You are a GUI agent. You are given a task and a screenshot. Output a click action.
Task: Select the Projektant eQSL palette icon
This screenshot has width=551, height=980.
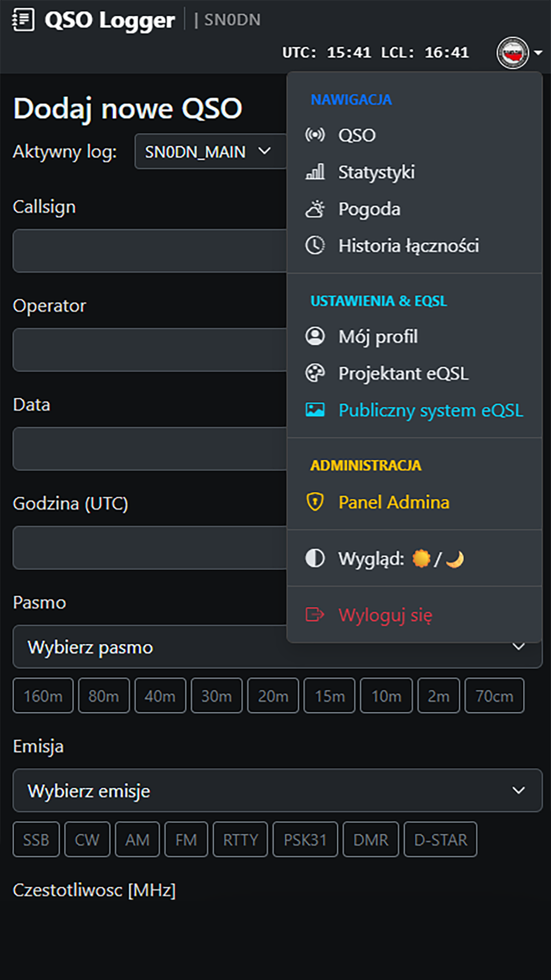pos(315,373)
